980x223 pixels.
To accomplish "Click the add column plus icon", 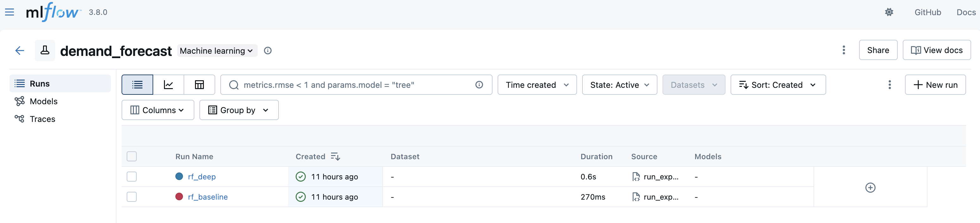I will click(x=870, y=188).
